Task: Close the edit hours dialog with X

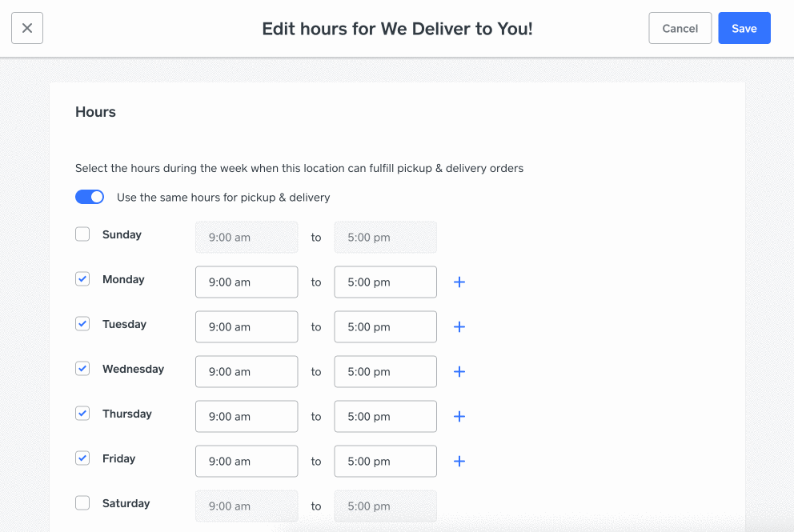Action: 27,28
